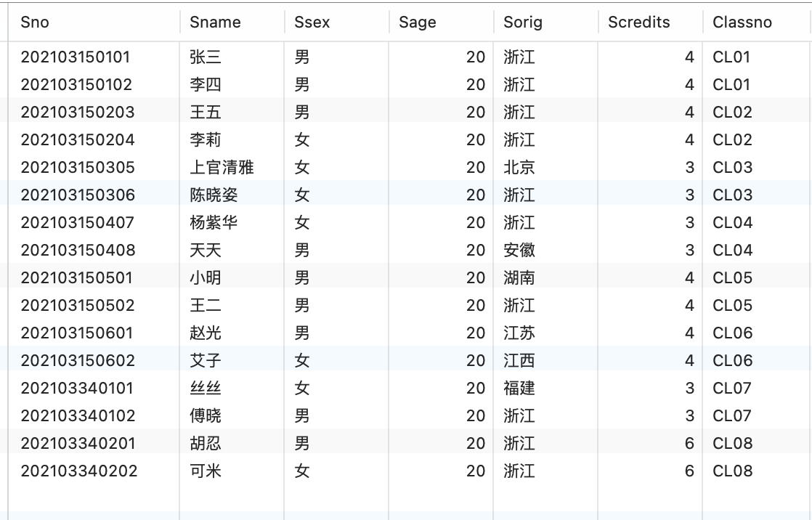Click the Ssex cell in 艾子's row
The width and height of the screenshot is (812, 520).
pos(302,361)
